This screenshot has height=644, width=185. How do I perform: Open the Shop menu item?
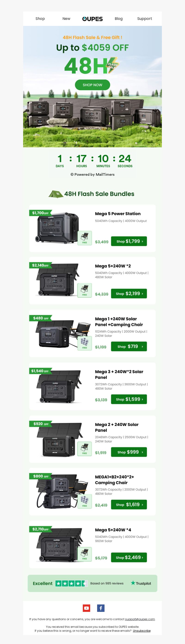point(40,19)
